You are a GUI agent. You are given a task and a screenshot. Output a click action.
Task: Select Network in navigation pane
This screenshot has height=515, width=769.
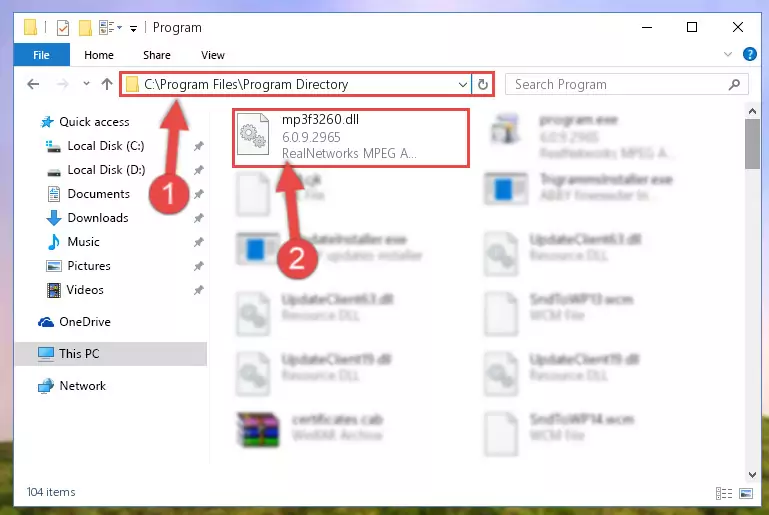(72, 386)
